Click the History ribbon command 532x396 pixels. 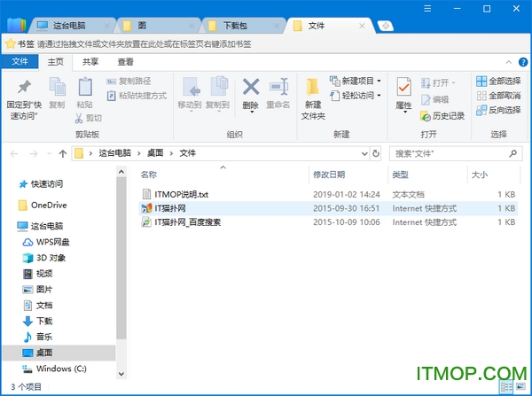click(442, 116)
